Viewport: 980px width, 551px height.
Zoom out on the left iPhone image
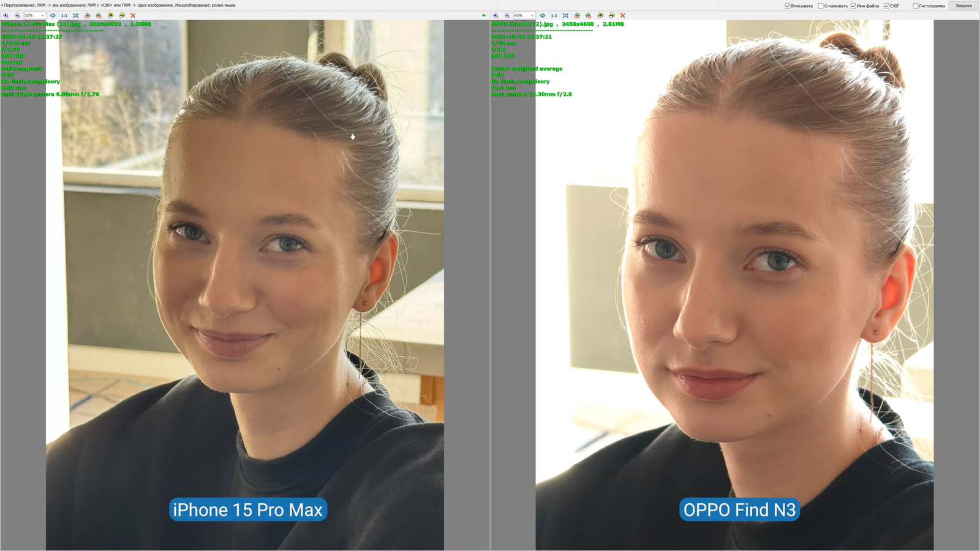coord(17,15)
